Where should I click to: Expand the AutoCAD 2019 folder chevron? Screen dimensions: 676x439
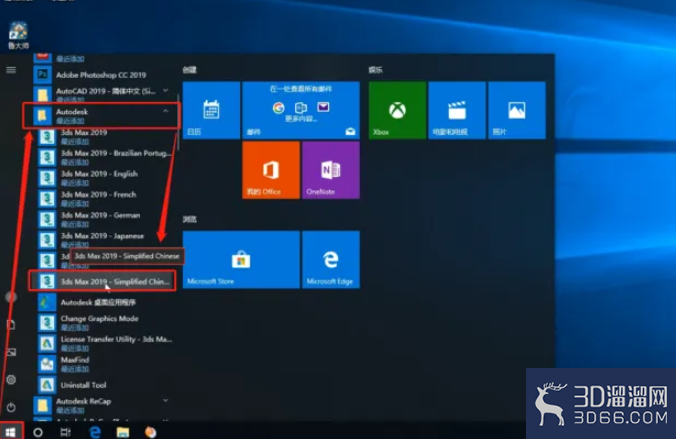point(165,91)
